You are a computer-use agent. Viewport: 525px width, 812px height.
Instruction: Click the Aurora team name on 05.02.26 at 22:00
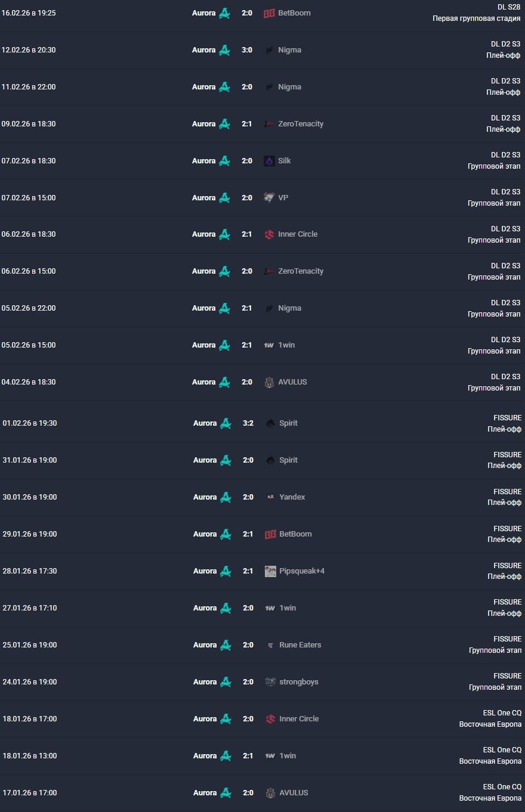203,308
